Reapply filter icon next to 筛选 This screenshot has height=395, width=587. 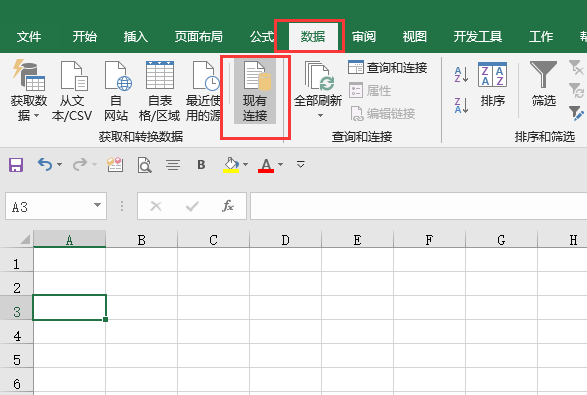(576, 90)
